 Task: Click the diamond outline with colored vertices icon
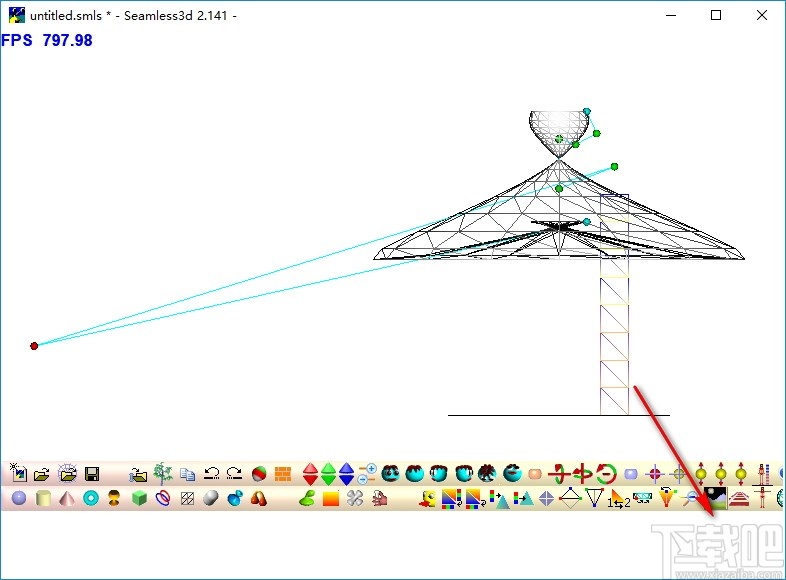pos(570,498)
